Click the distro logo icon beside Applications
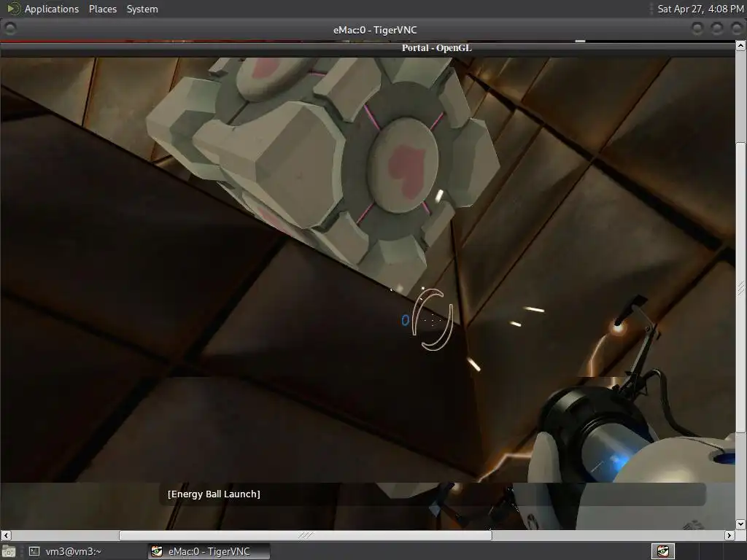 (x=13, y=9)
